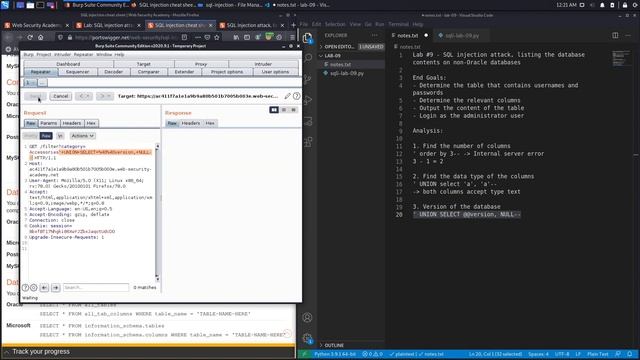The image size is (640, 360).
Task: Toggle Raw view button in Burp request editor
Action: click(x=46, y=136)
